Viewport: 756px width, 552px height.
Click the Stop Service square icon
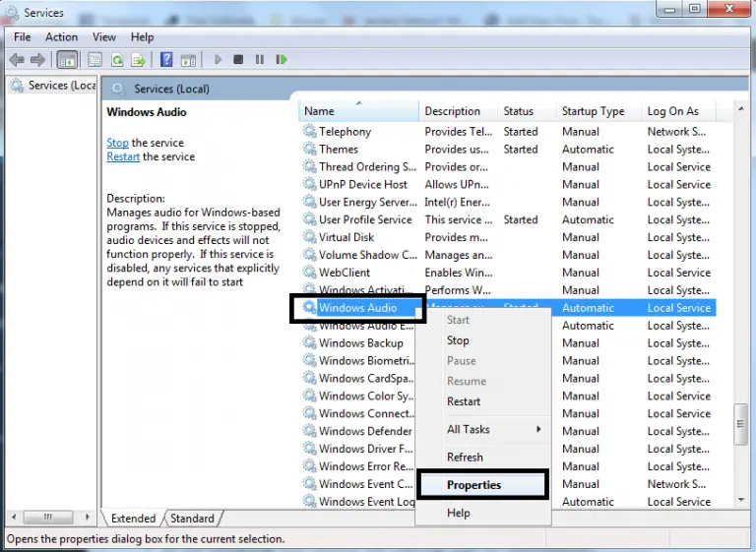click(238, 59)
